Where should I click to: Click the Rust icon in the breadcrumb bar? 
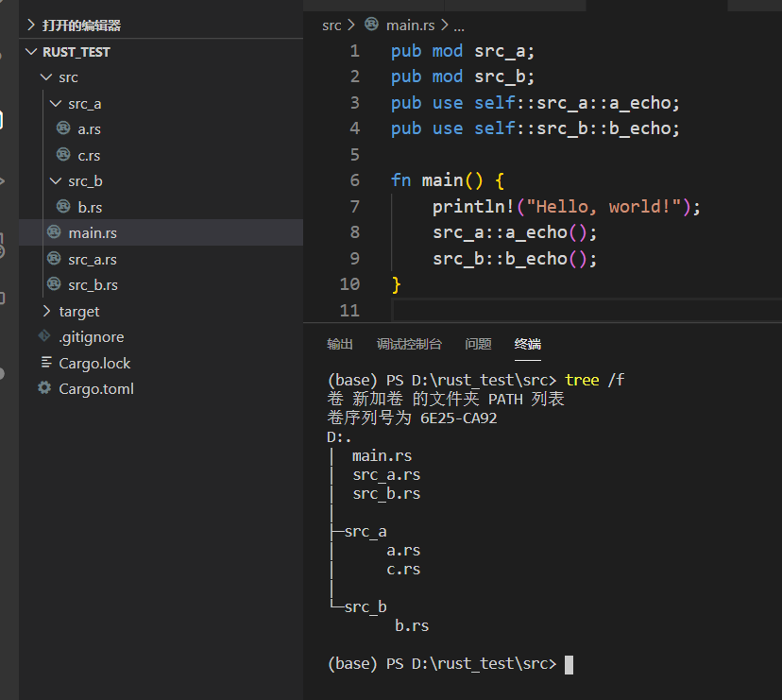pos(370,26)
